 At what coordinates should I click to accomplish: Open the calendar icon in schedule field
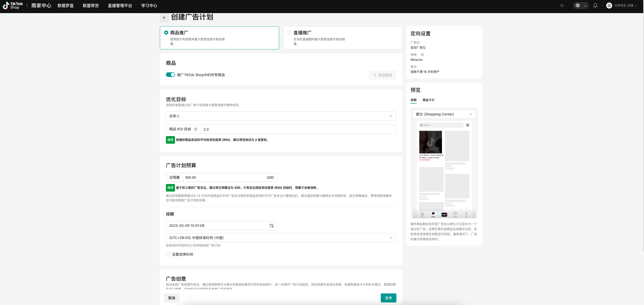coord(272,226)
